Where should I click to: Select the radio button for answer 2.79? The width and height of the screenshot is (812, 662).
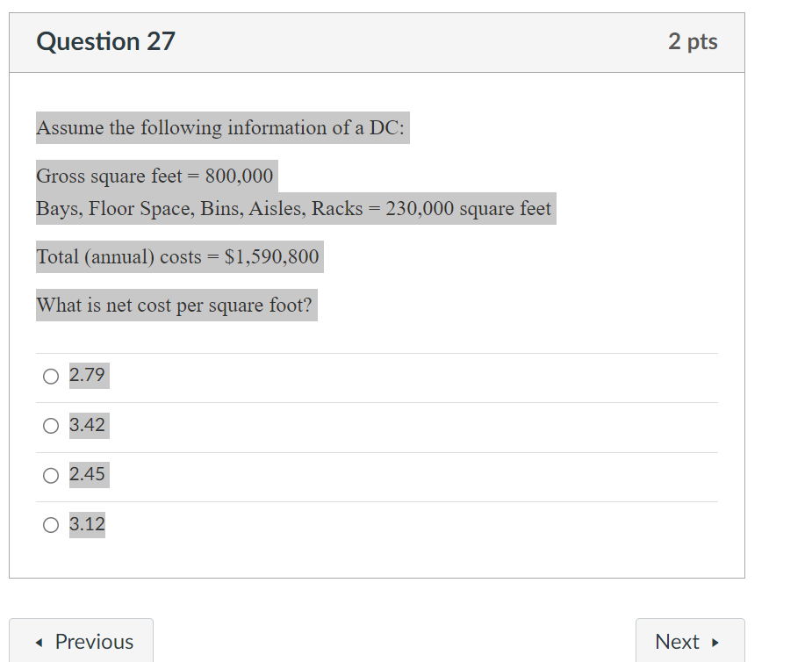51,376
